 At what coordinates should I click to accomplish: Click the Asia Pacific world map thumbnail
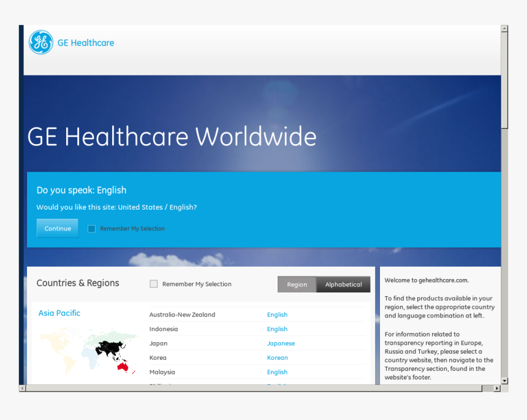(89, 351)
